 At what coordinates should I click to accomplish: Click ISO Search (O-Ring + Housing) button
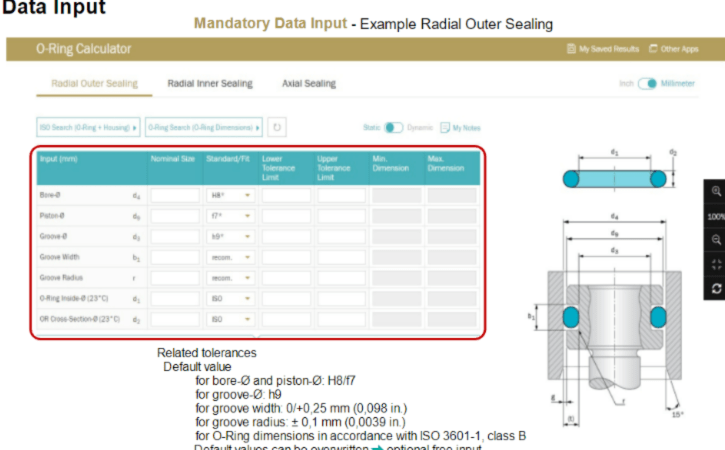pos(88,127)
